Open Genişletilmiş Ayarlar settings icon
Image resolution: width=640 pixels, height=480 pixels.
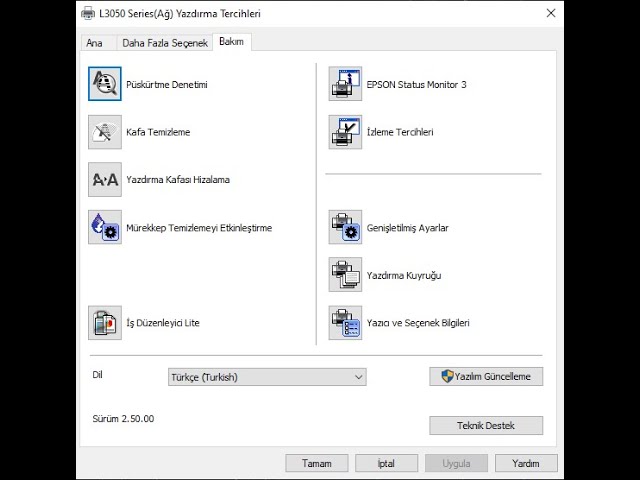[x=345, y=227]
